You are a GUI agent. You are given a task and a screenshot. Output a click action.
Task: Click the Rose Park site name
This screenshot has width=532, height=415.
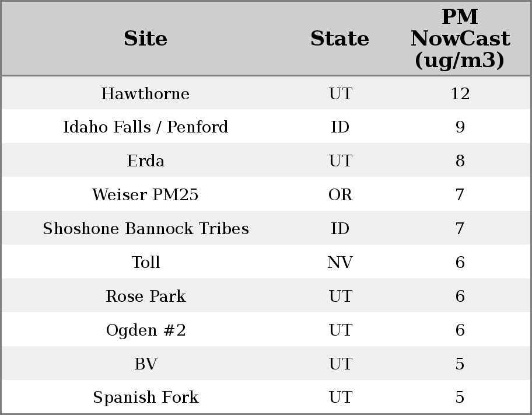pos(145,297)
